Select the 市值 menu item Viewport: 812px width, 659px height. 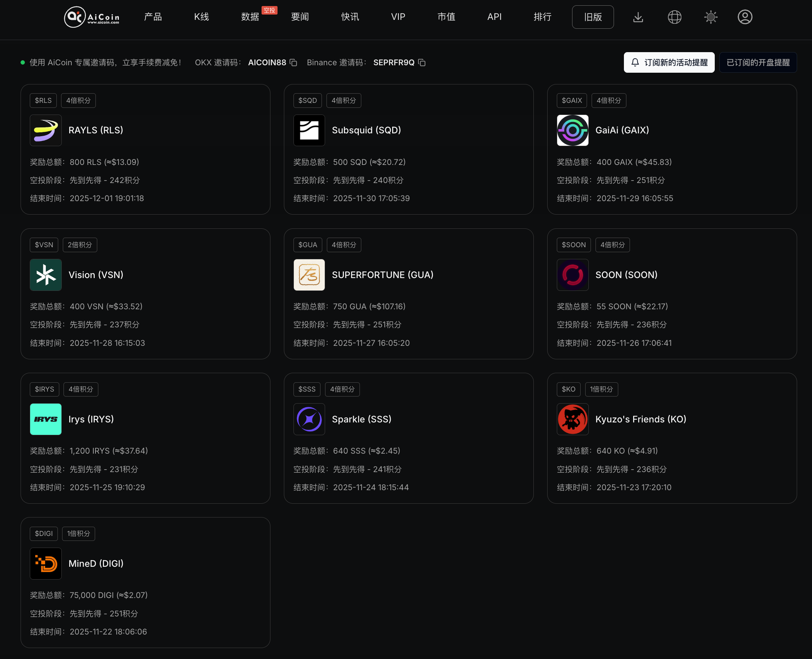pyautogui.click(x=446, y=17)
